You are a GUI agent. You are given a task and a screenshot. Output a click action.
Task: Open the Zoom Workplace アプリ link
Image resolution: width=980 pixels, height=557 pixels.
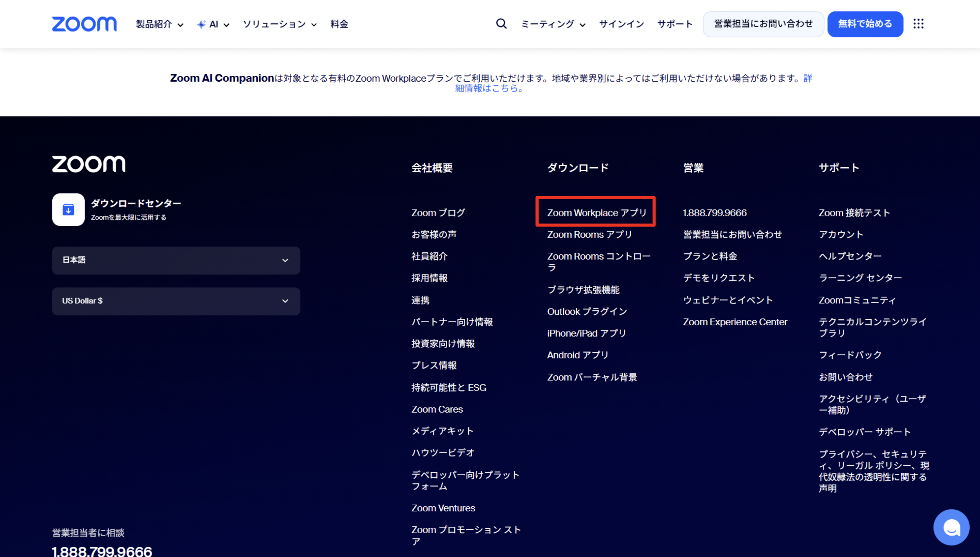[x=596, y=213]
